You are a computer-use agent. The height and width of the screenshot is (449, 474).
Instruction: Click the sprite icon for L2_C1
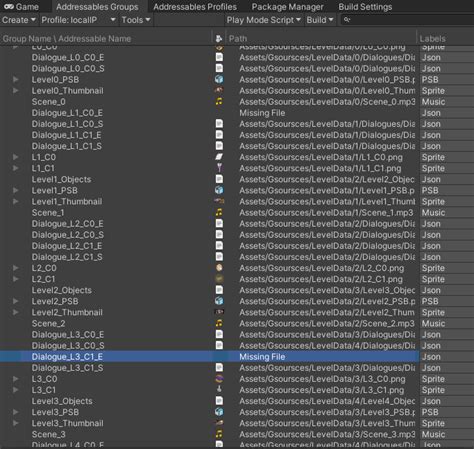pyautogui.click(x=219, y=279)
